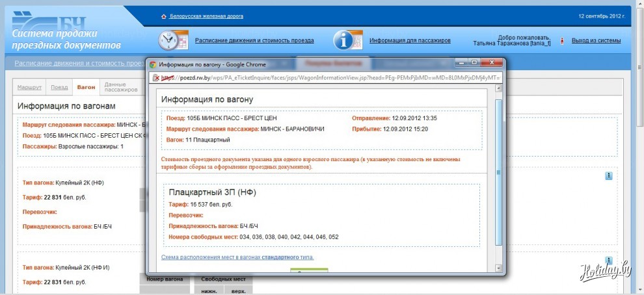Click the home icon beside Белорусская железная дорога

click(x=163, y=16)
